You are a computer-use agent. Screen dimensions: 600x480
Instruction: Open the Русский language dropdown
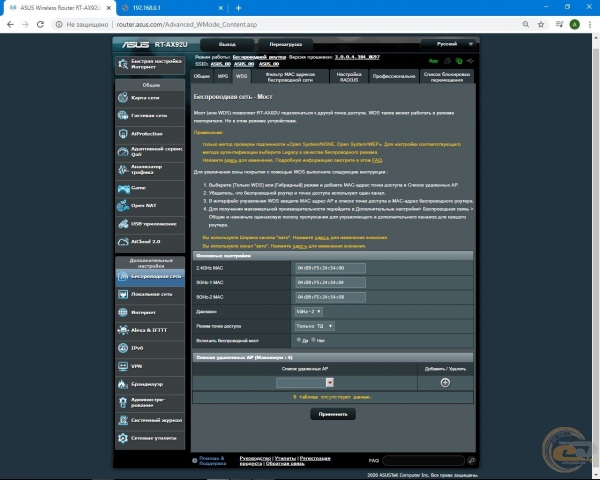pos(449,44)
